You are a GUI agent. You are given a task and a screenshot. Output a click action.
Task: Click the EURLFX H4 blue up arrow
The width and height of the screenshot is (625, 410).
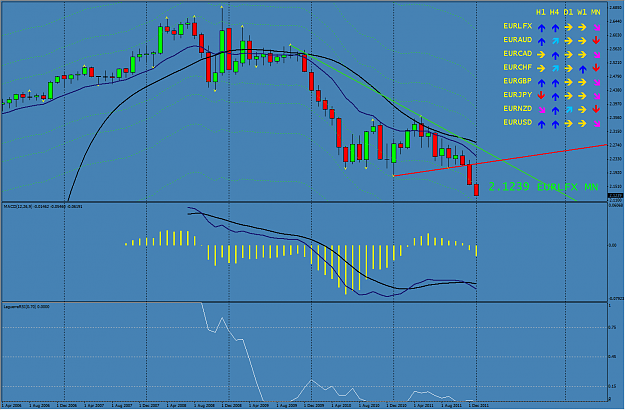coord(555,28)
